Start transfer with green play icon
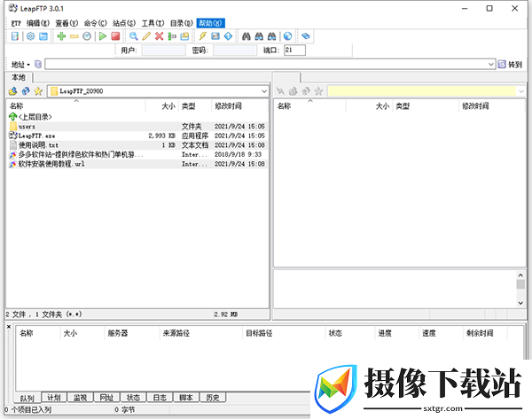 pos(103,36)
